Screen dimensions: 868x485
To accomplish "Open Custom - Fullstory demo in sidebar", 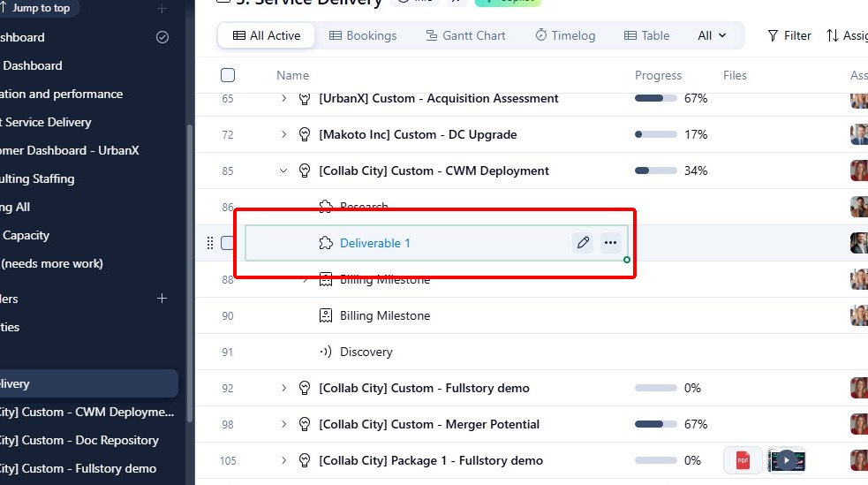I will pyautogui.click(x=78, y=468).
